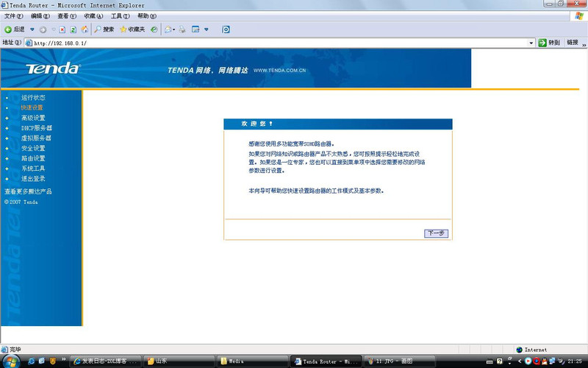
Task: Open the 编辑 (Edit) menu
Action: click(40, 15)
